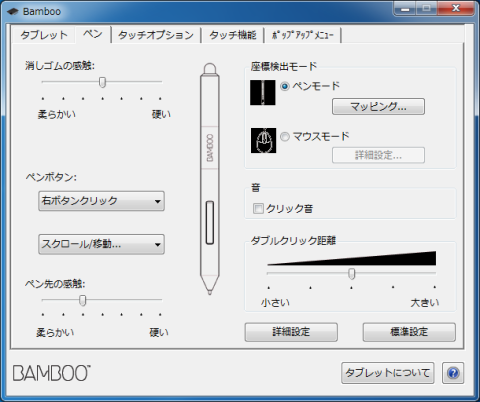The width and height of the screenshot is (480, 402).
Task: Click the pen eraser end on pen image
Action: [x=210, y=69]
